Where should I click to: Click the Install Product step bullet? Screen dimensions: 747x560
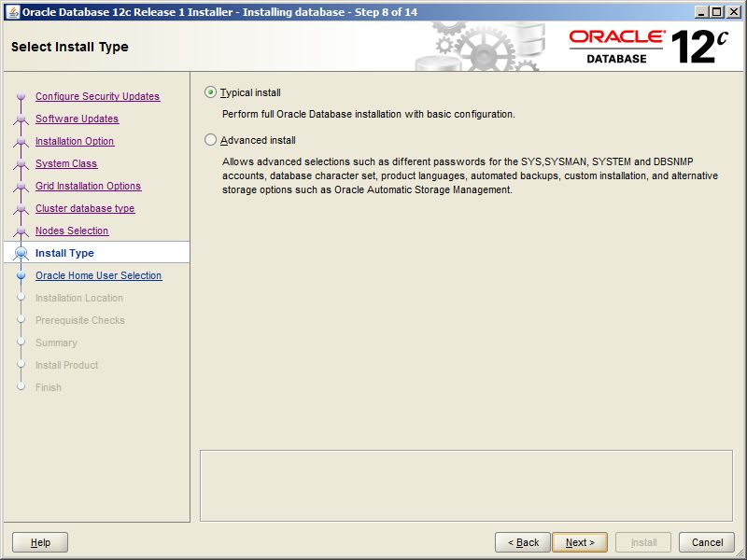pyautogui.click(x=21, y=364)
